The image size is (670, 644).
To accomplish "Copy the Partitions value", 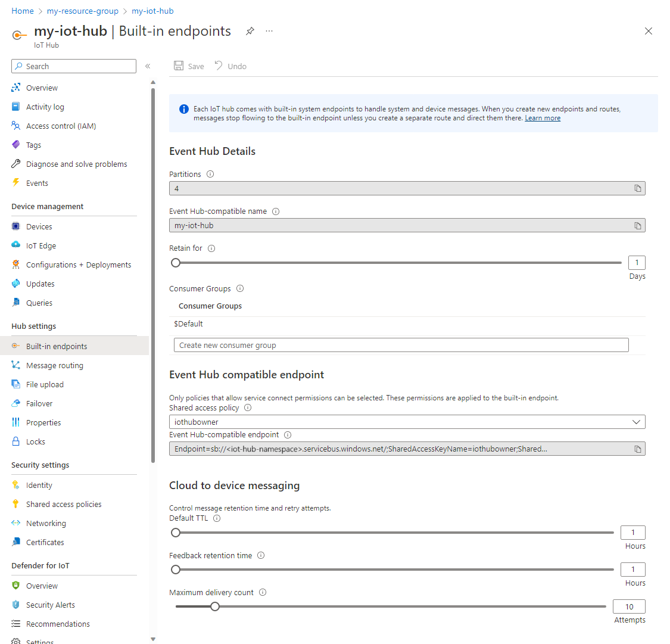I will click(x=637, y=188).
